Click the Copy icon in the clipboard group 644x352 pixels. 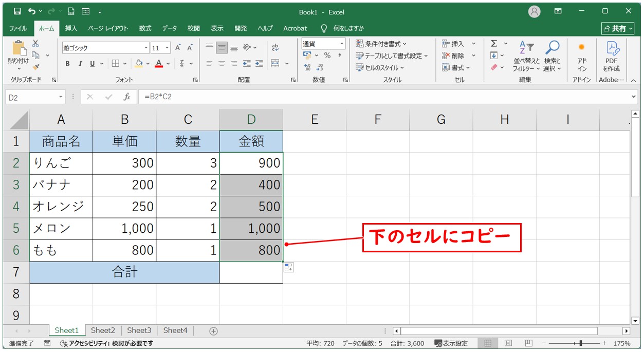coord(36,55)
